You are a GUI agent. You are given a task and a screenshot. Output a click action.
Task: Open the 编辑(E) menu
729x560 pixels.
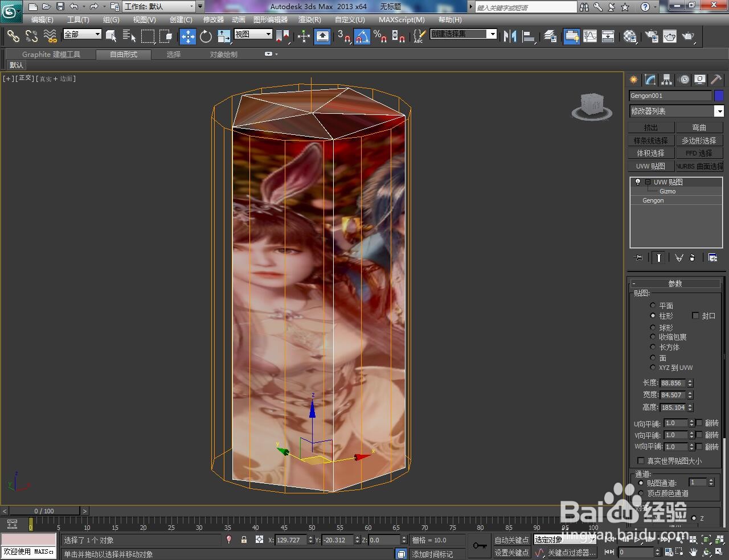point(42,20)
